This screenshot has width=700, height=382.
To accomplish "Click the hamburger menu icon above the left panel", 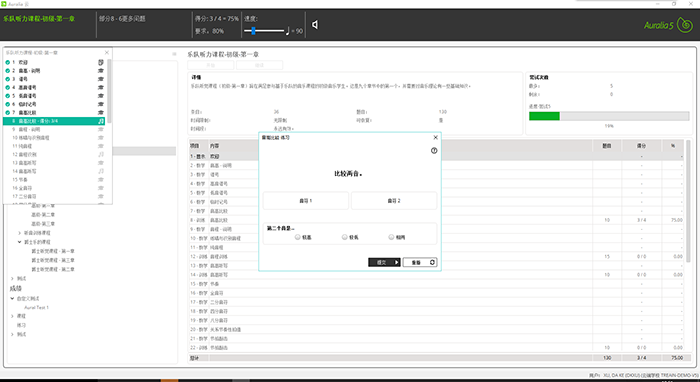I will (x=174, y=54).
